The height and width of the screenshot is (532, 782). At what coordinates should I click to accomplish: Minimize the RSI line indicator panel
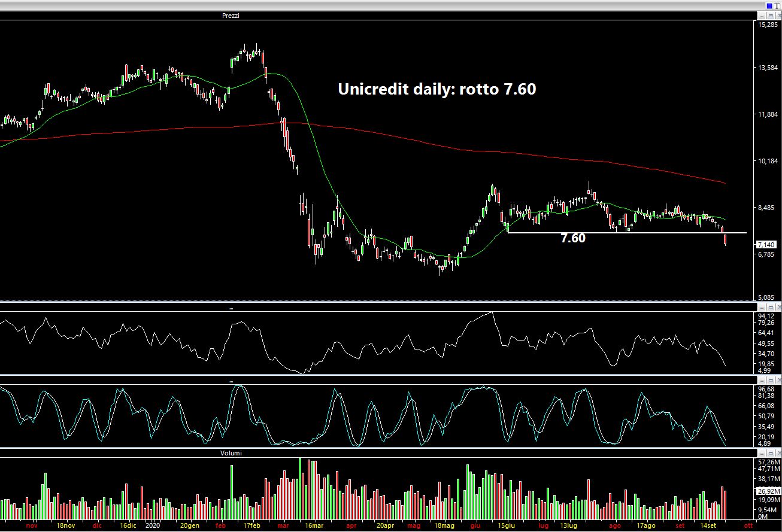click(x=761, y=308)
